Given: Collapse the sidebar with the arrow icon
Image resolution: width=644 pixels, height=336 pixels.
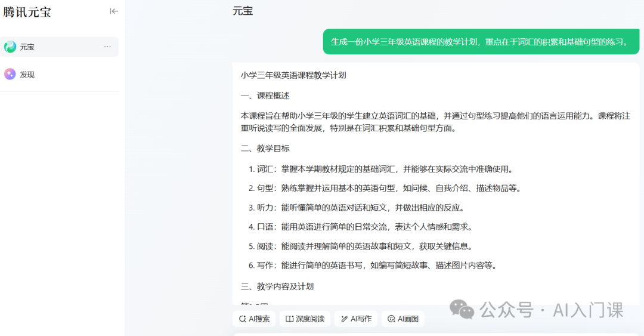Looking at the screenshot, I should tap(114, 11).
